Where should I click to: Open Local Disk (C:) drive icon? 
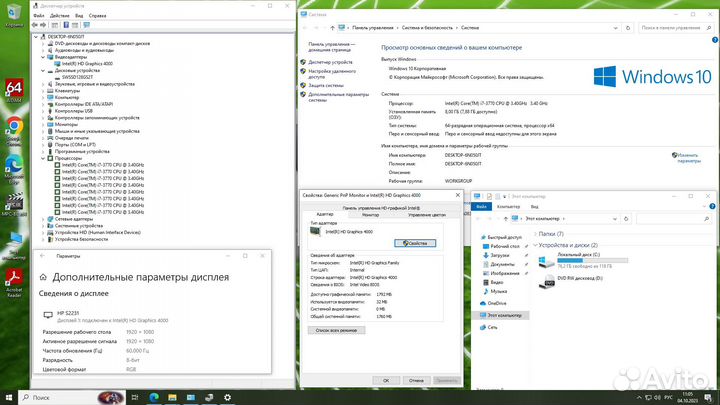coord(546,262)
